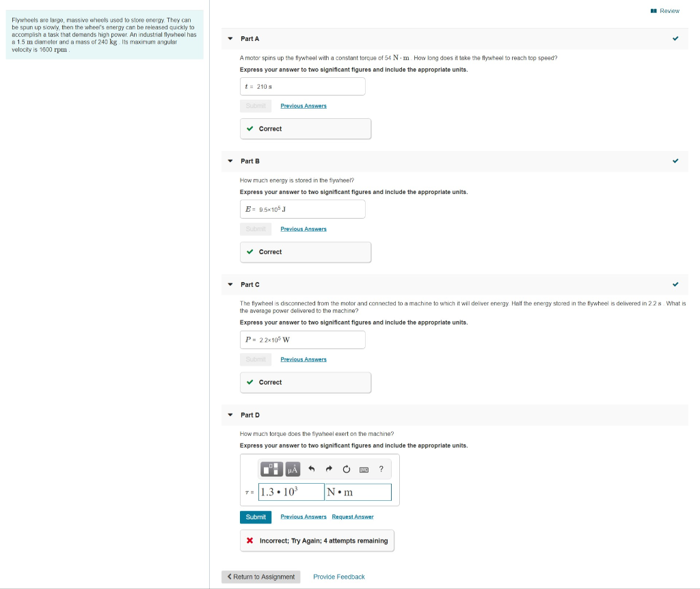Show keyboard shortcuts for the answer box

[x=364, y=469]
